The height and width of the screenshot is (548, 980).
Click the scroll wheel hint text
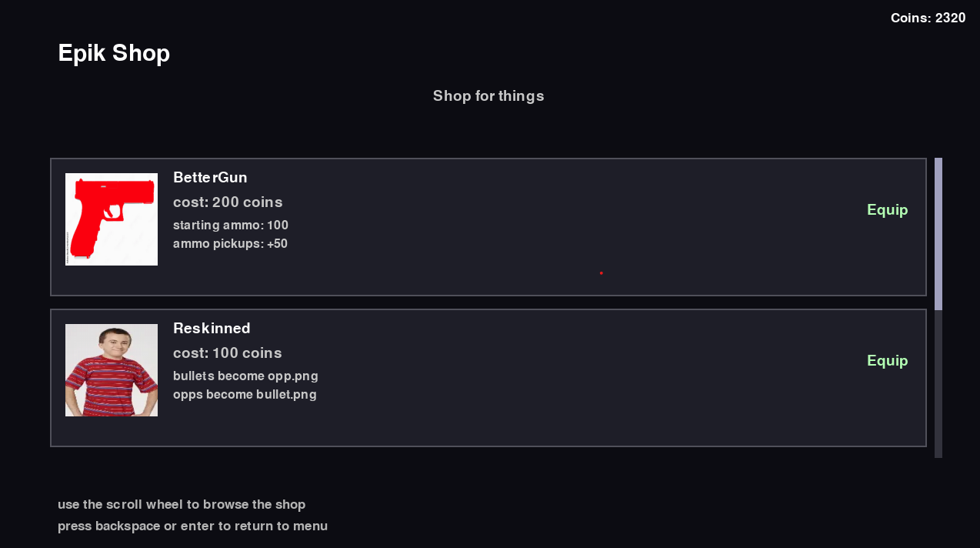pos(182,505)
